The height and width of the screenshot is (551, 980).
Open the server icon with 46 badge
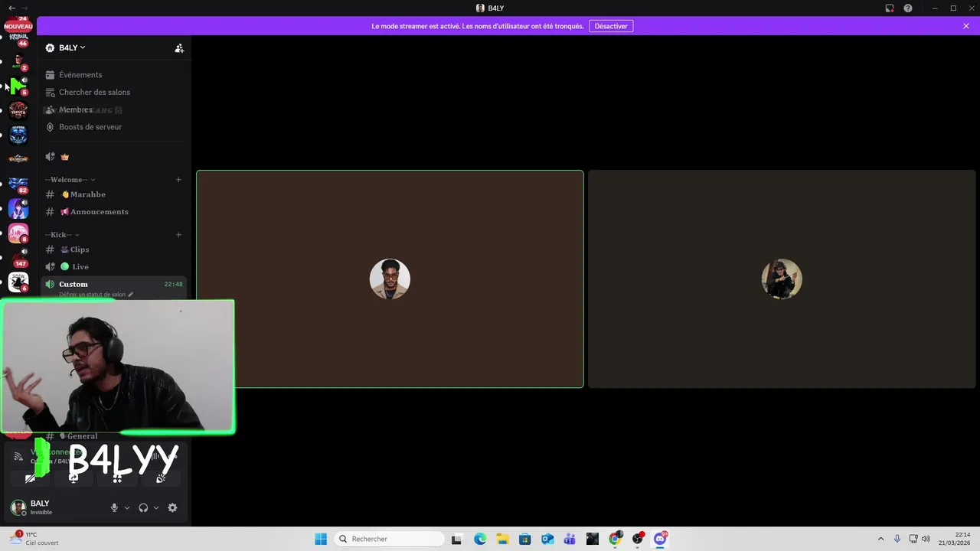(18, 38)
